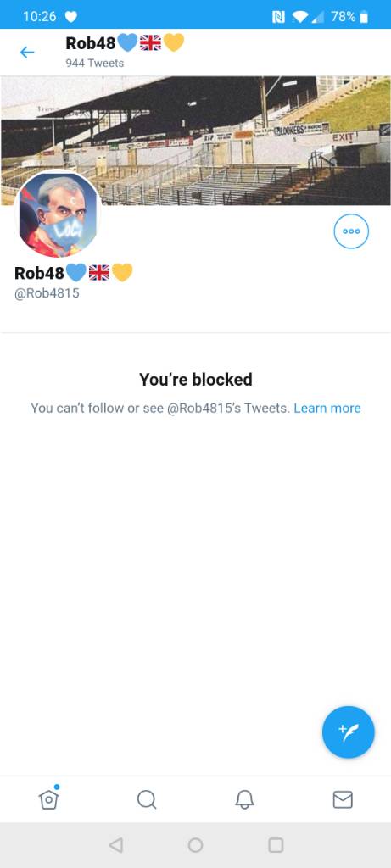
Task: Tap the You're blocked heading
Action: [x=195, y=379]
